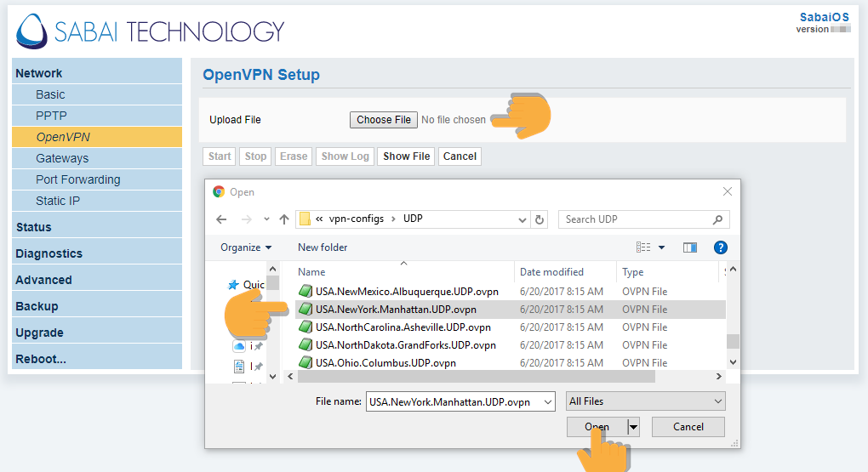Click the Show Log button
This screenshot has width=868, height=472.
345,156
